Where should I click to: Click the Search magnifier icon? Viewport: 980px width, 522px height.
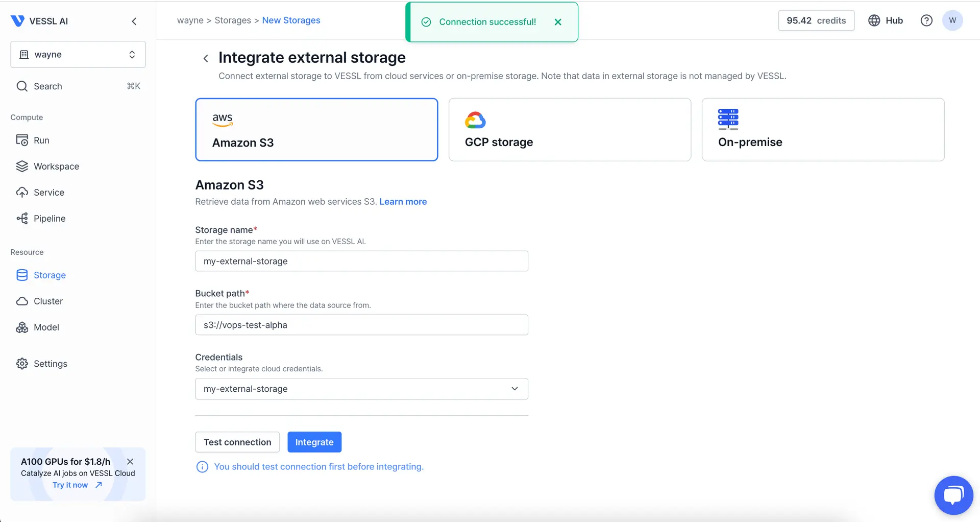point(22,86)
